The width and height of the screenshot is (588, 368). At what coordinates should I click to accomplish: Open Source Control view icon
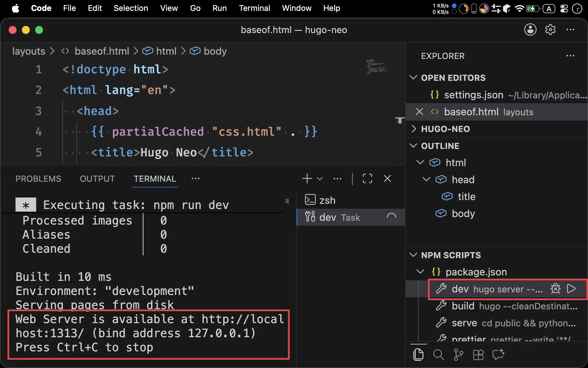coord(459,354)
